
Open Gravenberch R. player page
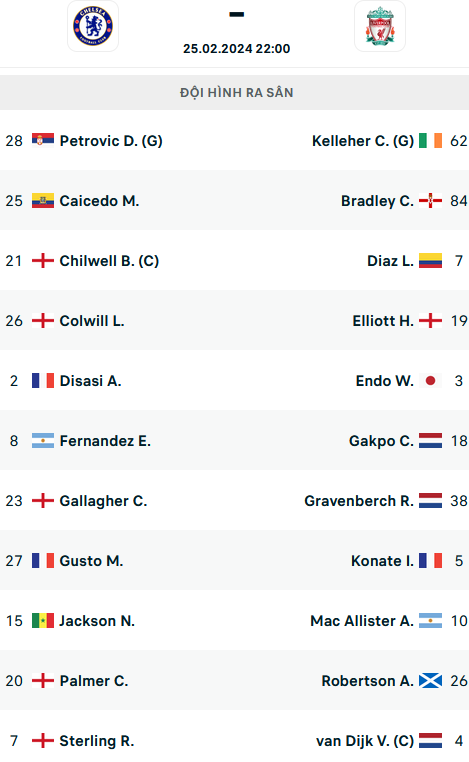[x=359, y=501]
